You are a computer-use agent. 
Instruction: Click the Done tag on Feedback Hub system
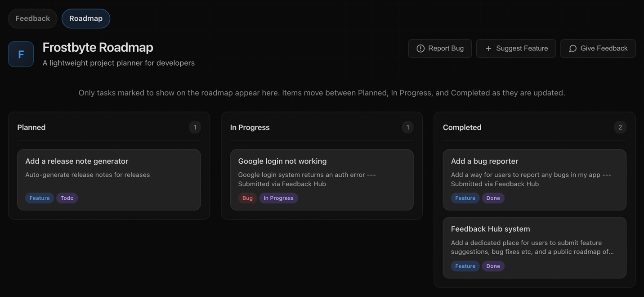click(493, 266)
